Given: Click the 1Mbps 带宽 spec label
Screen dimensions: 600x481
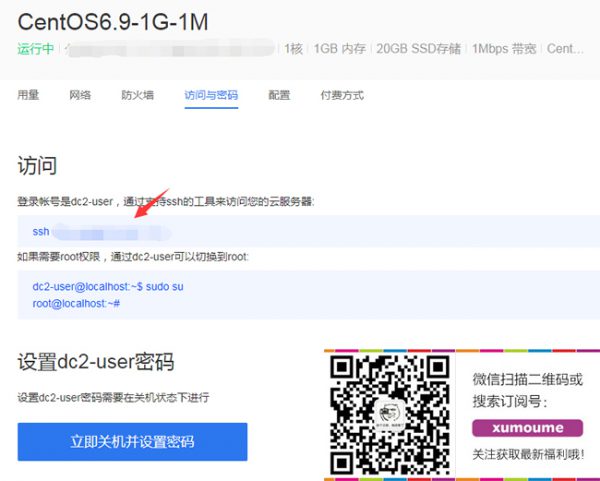Looking at the screenshot, I should [504, 48].
